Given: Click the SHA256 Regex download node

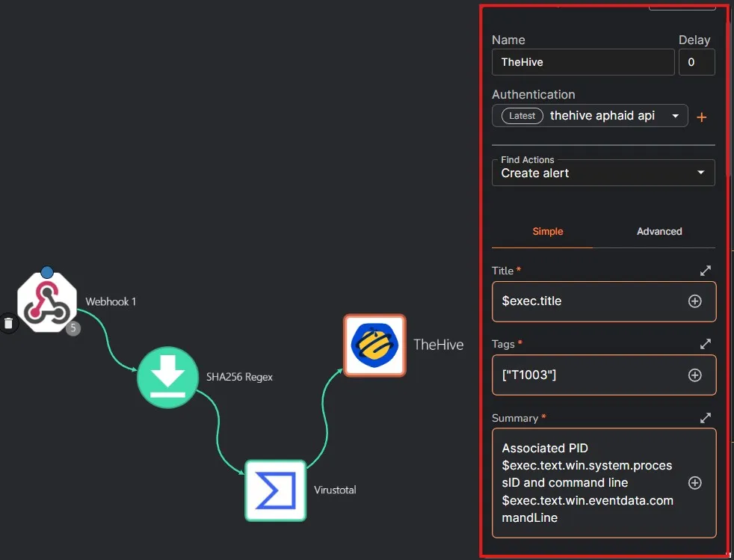Looking at the screenshot, I should click(x=167, y=377).
